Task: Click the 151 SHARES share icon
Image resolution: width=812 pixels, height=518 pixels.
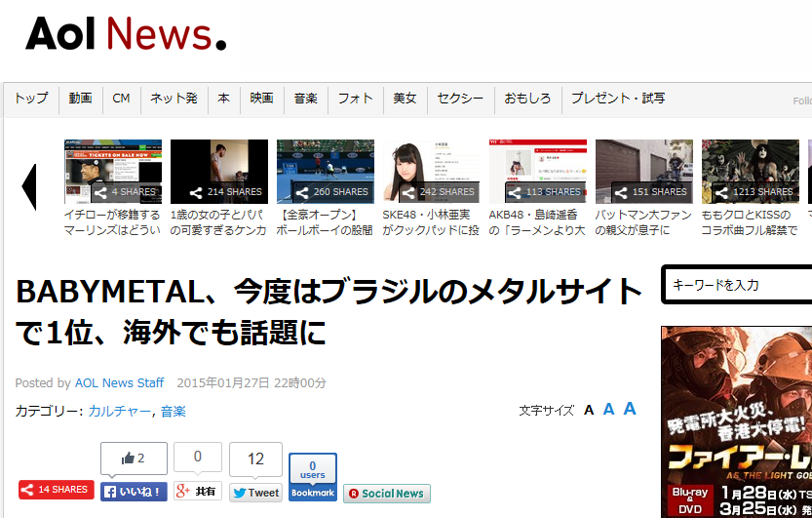Action: pyautogui.click(x=621, y=193)
